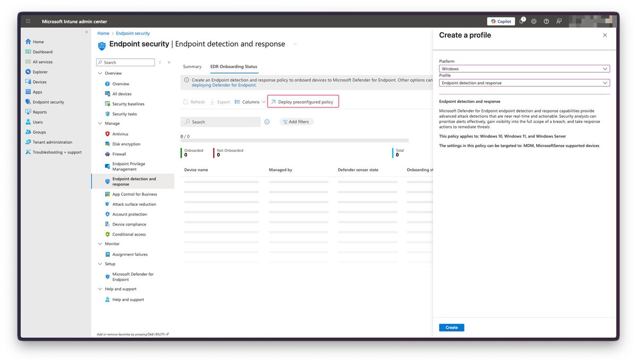Click the Endpoint security breadcrumb link
Screen dimensions: 637x364
point(133,33)
